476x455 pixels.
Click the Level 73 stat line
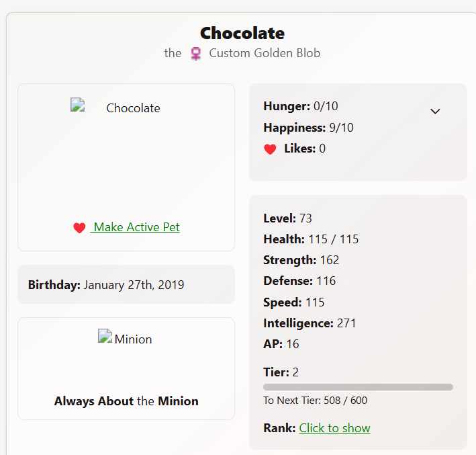(x=287, y=218)
